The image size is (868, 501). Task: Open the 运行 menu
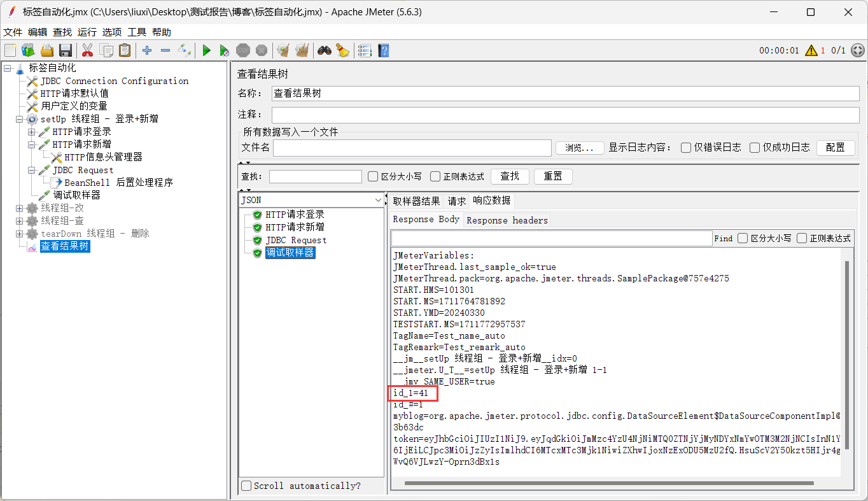(x=87, y=32)
